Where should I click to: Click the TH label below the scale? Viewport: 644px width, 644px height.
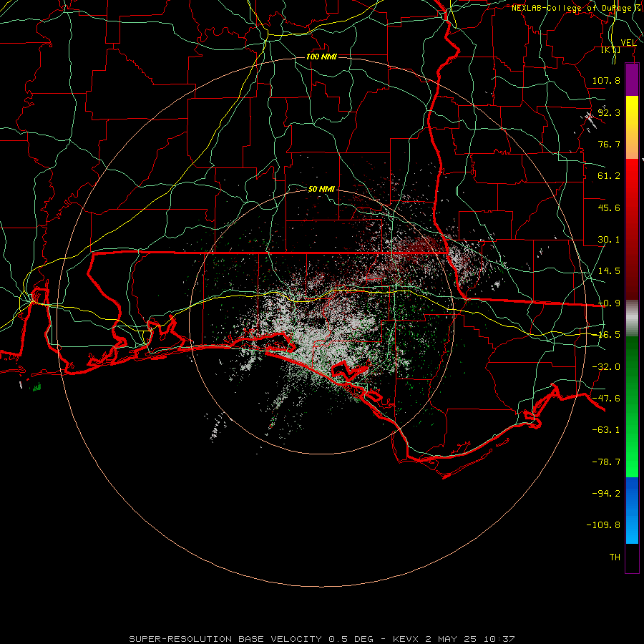615,557
